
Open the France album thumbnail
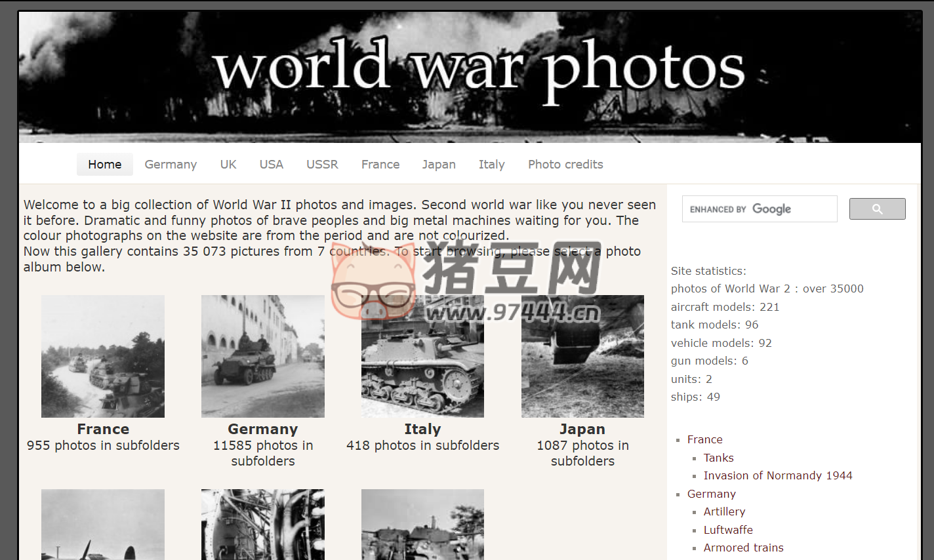(102, 356)
